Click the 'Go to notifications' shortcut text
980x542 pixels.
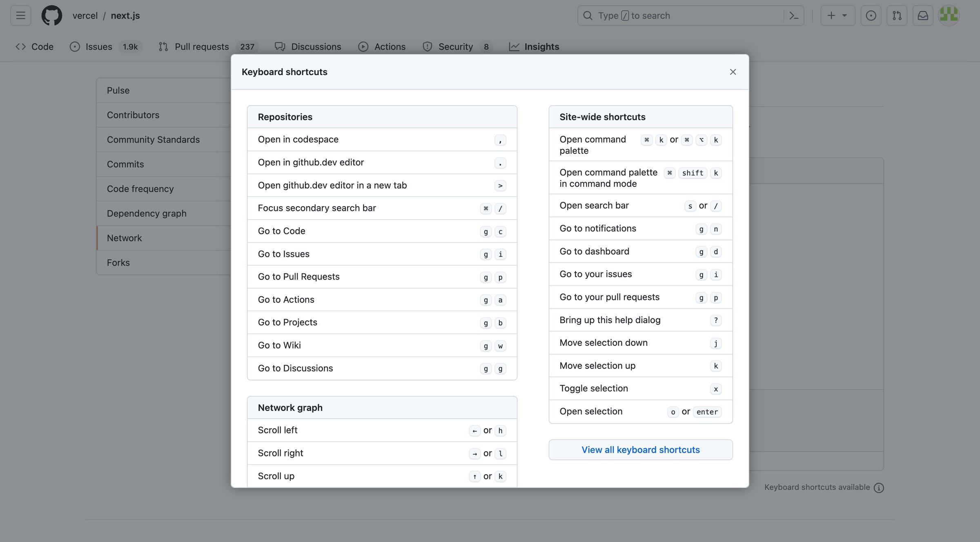[598, 228]
